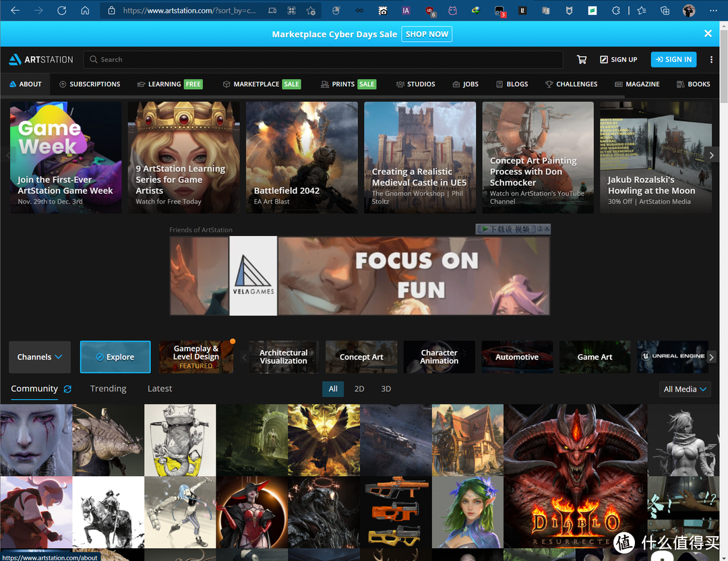This screenshot has height=561, width=728.
Task: Open the Game Art channel
Action: (595, 357)
